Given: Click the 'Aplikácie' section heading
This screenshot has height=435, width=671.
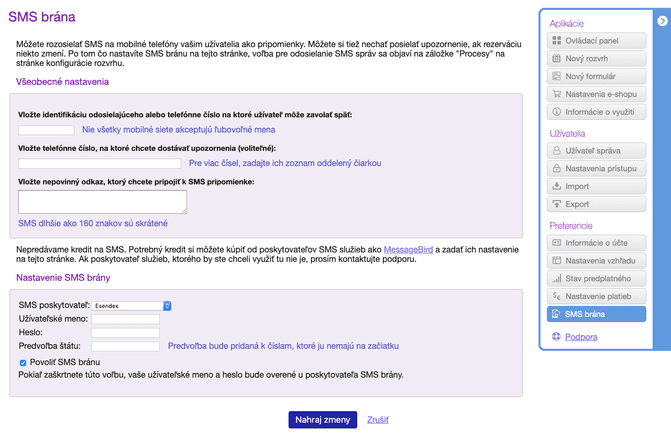Looking at the screenshot, I should 567,24.
